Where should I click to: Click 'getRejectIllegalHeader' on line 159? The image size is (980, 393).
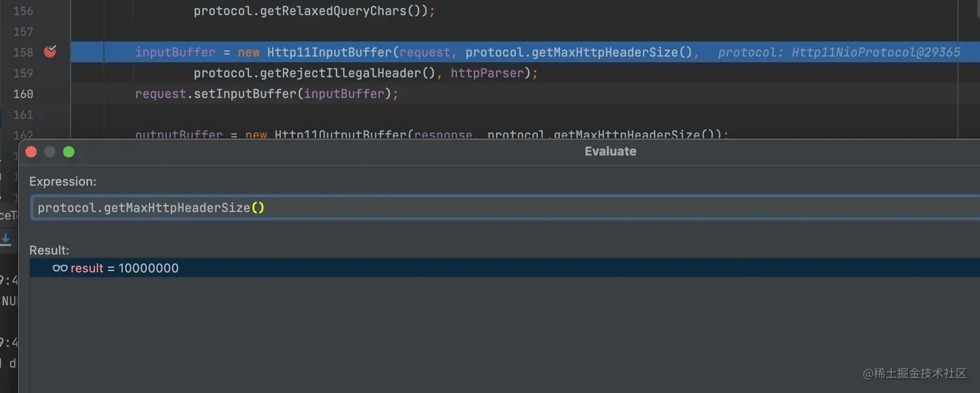tap(341, 73)
